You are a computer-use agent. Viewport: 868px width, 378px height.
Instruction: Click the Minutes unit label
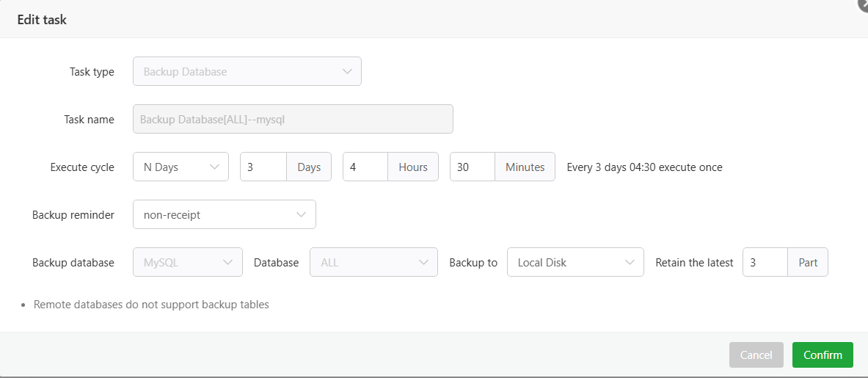(525, 167)
